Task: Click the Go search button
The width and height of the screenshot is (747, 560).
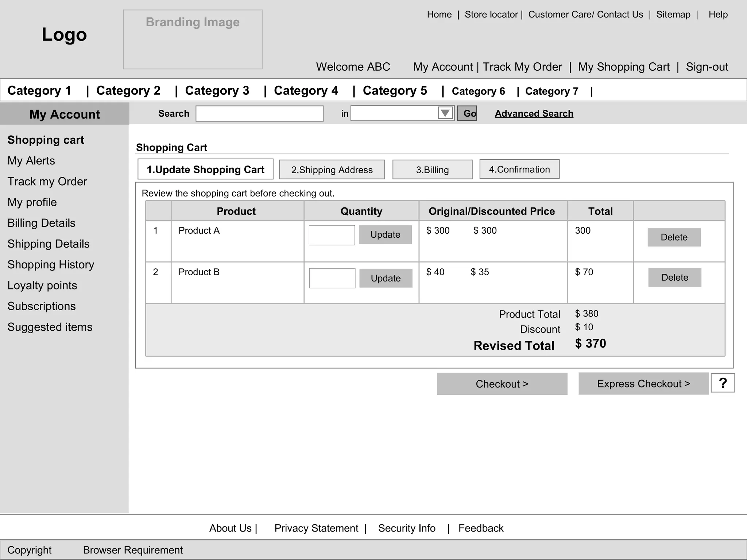Action: click(467, 113)
